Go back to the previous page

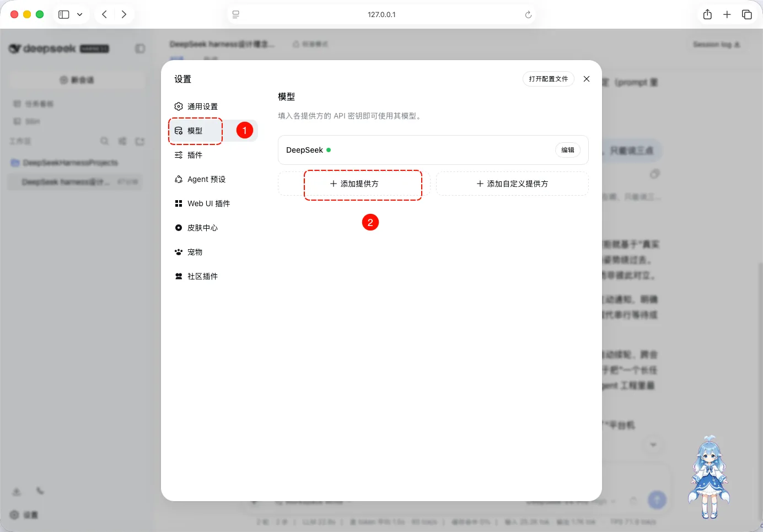(x=104, y=14)
